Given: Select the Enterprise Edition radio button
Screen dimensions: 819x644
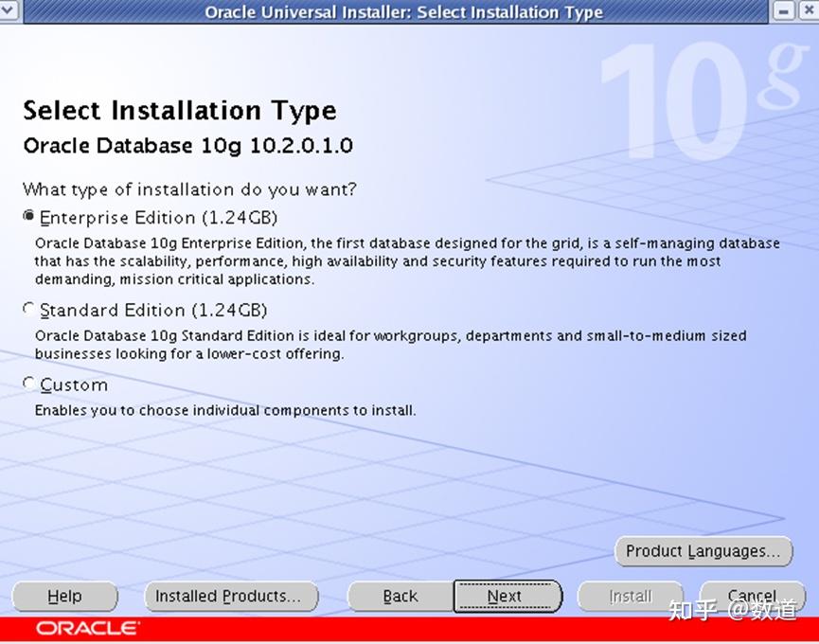Looking at the screenshot, I should point(29,216).
